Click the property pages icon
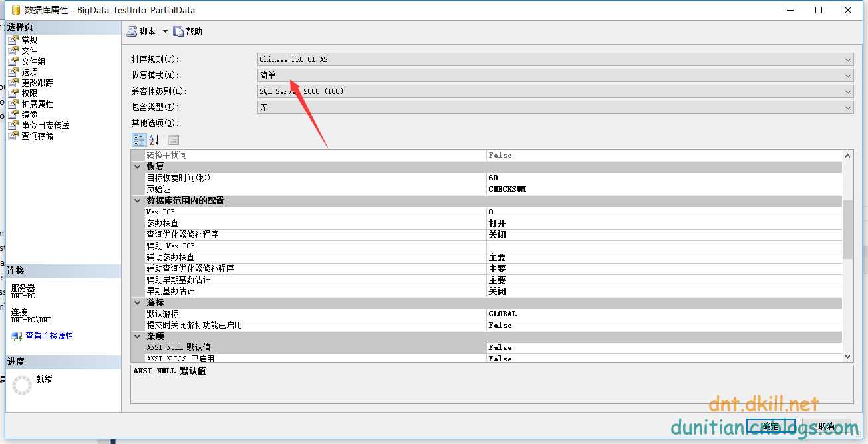The image size is (868, 444). tap(174, 140)
